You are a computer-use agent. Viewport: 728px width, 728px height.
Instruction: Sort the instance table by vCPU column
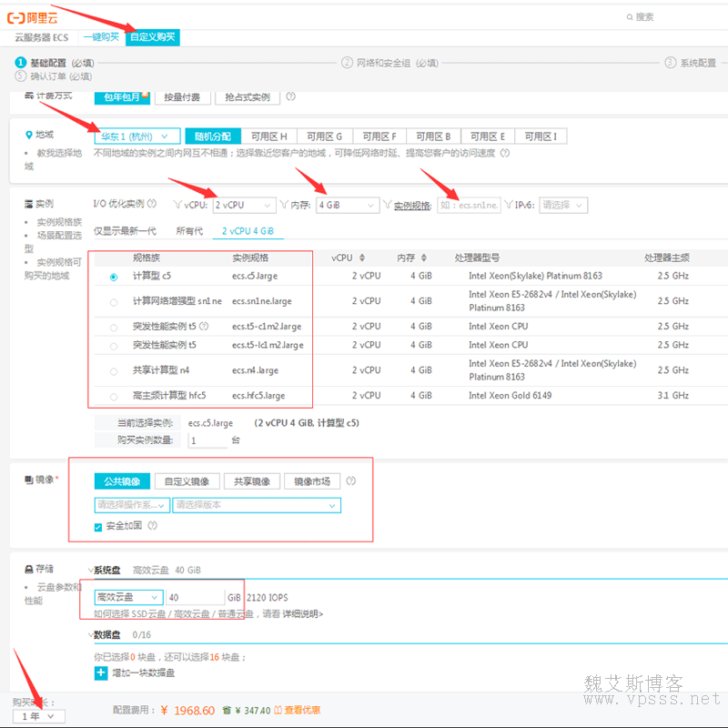click(362, 258)
